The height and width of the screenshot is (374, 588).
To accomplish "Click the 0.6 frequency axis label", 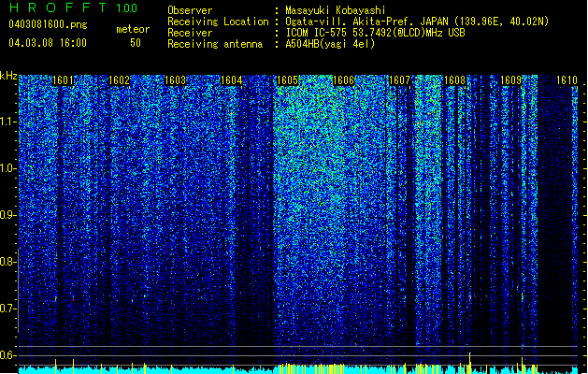I will 7,355.
